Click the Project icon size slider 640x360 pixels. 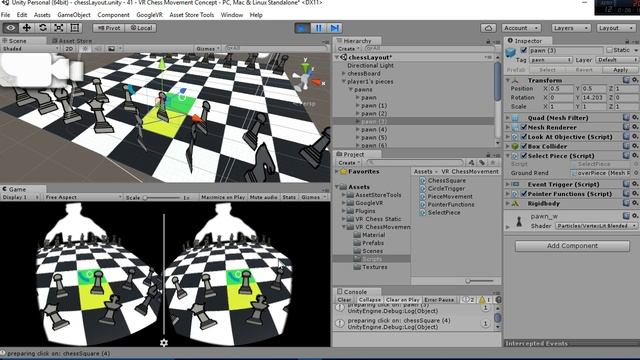480,281
